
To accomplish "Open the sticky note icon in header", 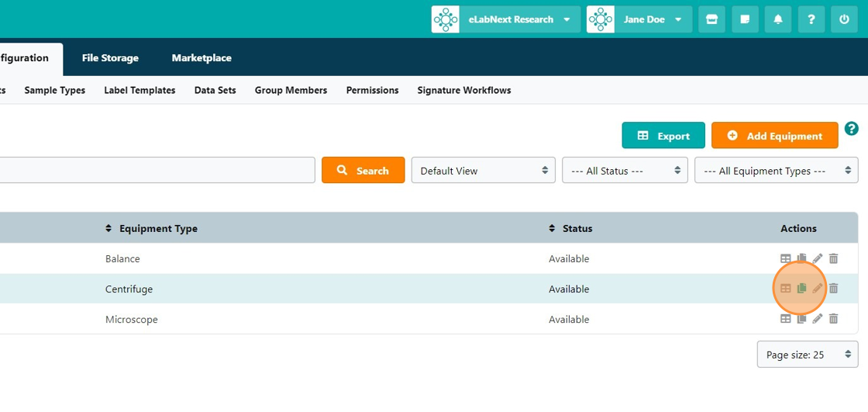I will click(x=745, y=19).
